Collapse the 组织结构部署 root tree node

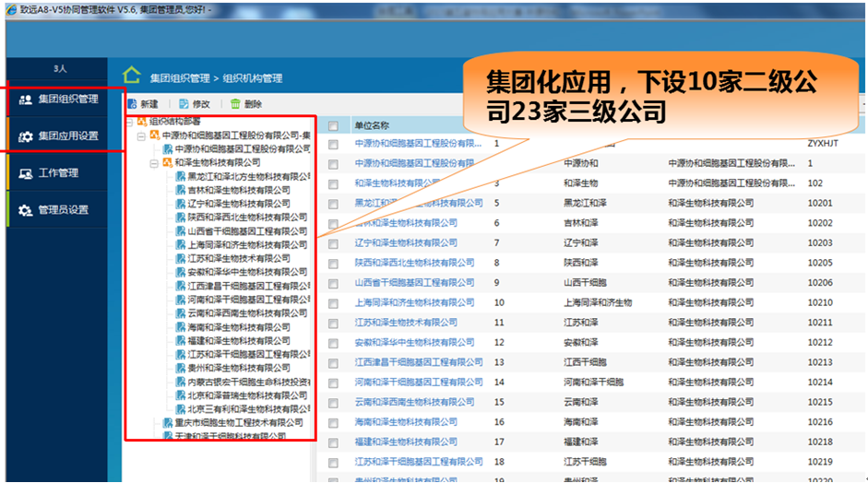130,122
